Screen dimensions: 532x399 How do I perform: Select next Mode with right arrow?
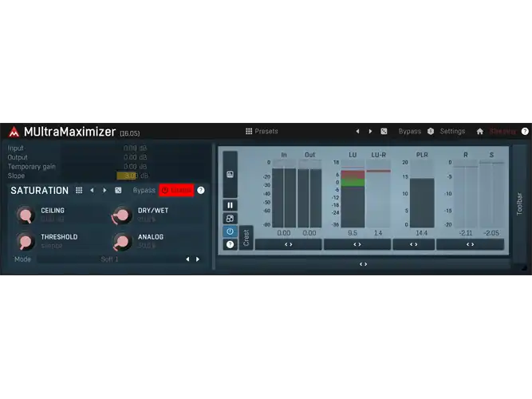click(198, 259)
